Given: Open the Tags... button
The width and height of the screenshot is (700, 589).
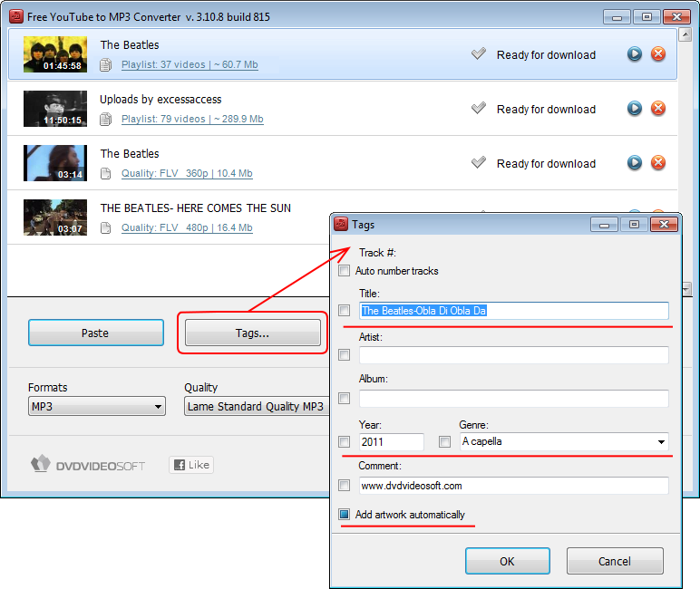Looking at the screenshot, I should pos(253,333).
